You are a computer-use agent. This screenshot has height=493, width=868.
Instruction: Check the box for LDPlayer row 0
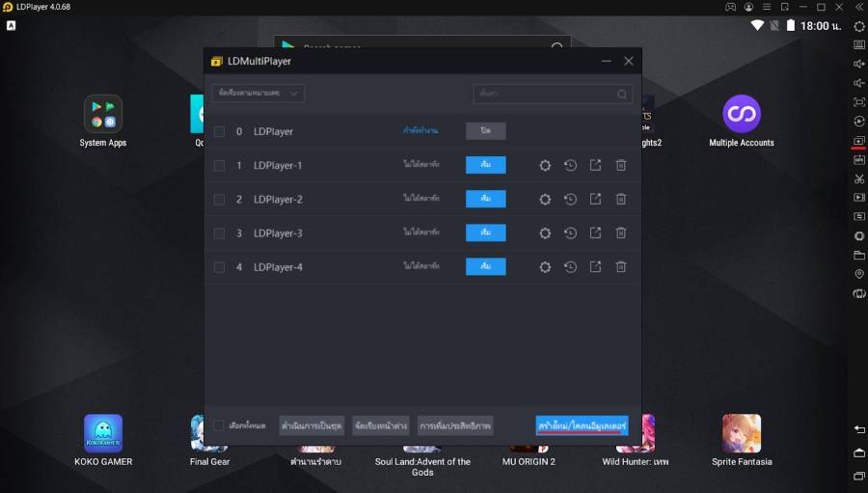[219, 132]
